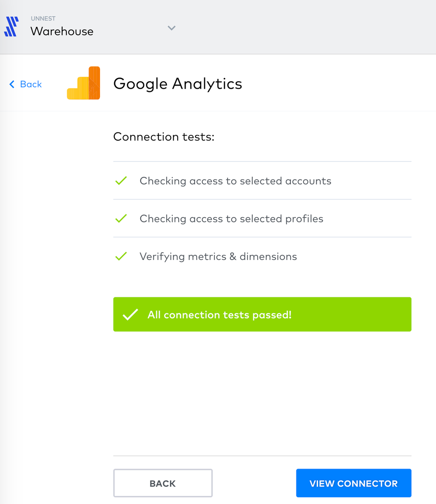Select 'Checking access to selected profiles' row
Screen dimensions: 436x504
[262, 219]
